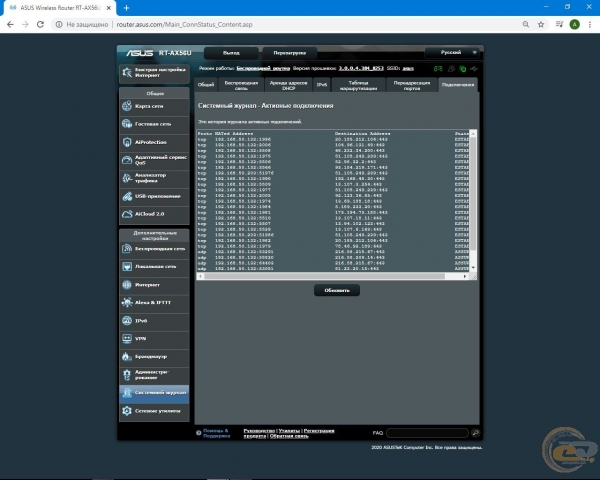Switch to the Переадресация портов tab

(412, 85)
